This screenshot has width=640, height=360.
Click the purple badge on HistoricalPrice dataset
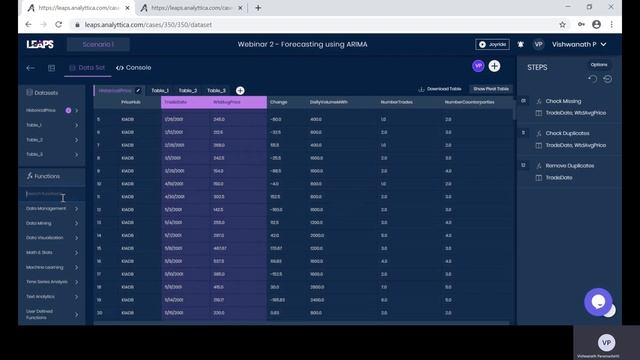(68, 111)
